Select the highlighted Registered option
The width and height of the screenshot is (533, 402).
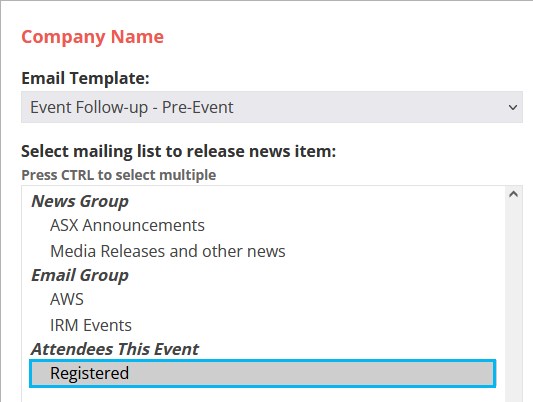(262, 373)
